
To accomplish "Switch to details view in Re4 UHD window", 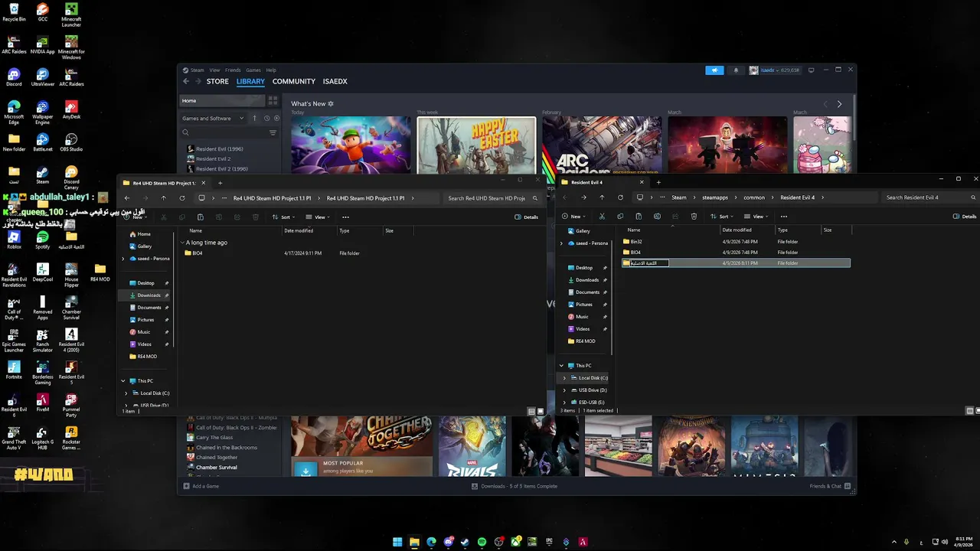I will [531, 412].
